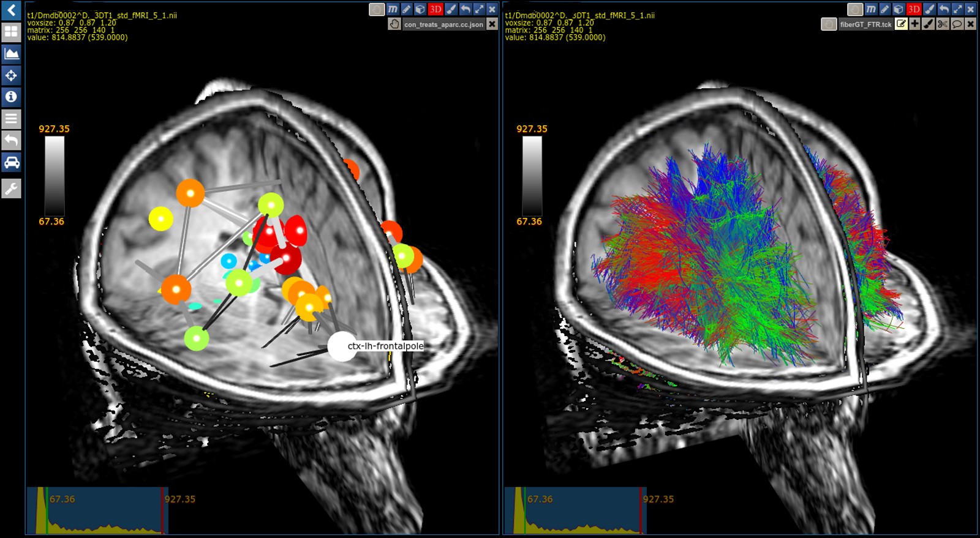Open the info panel from left sidebar
The image size is (980, 538).
tap(11, 97)
